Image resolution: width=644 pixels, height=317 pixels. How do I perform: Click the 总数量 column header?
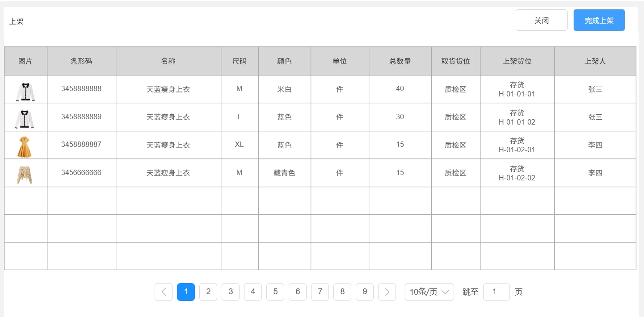point(400,61)
